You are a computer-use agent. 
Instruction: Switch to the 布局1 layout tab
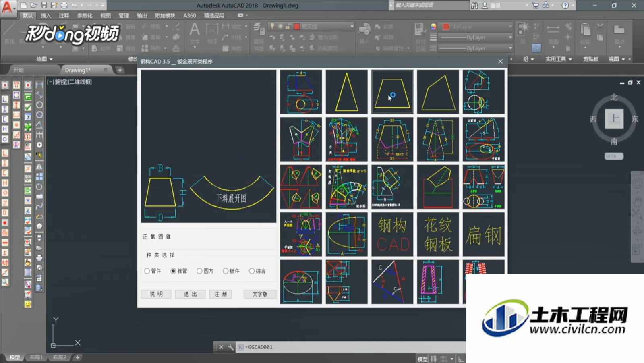tap(36, 357)
